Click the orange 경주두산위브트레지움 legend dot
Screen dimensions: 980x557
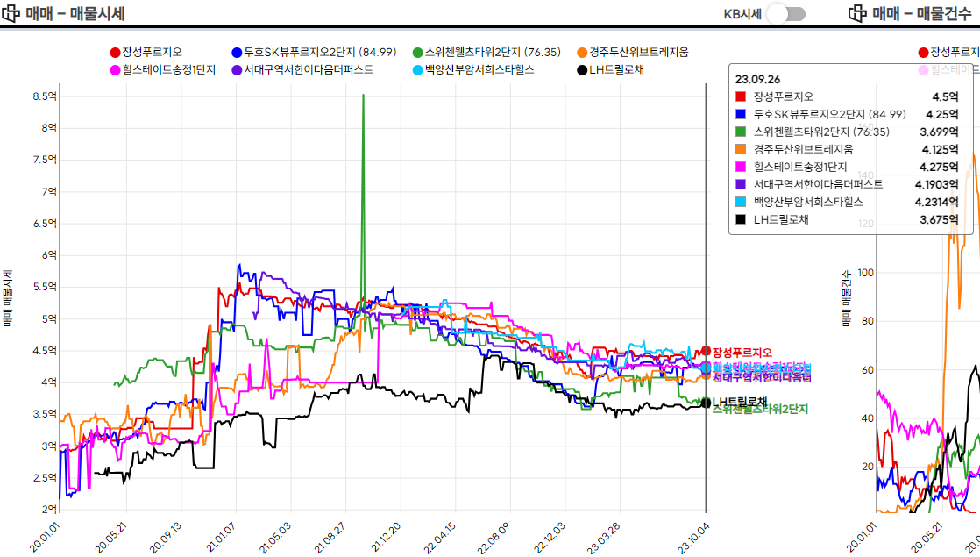coord(583,53)
